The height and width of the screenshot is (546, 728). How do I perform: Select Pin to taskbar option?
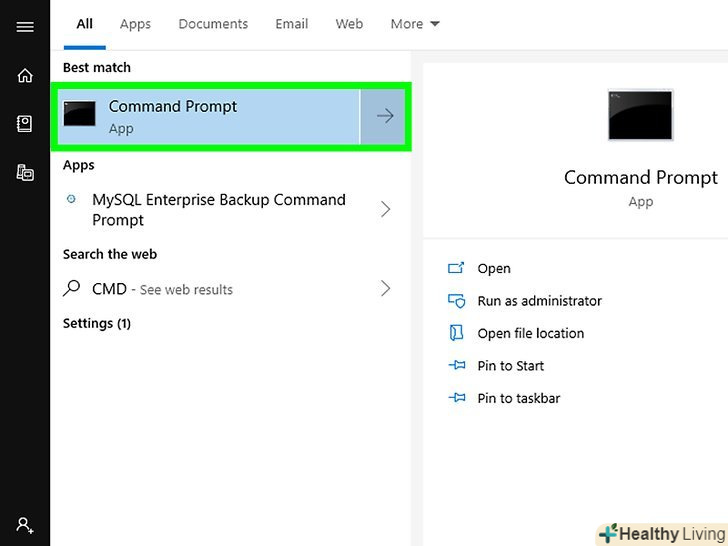tap(518, 398)
